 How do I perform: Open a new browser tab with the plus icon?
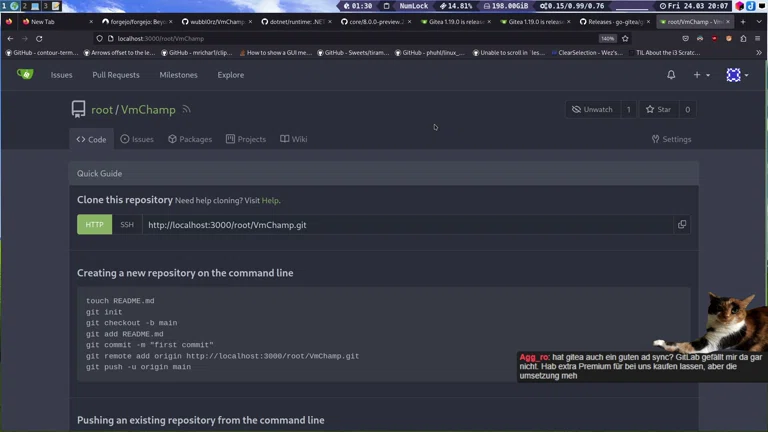point(742,21)
